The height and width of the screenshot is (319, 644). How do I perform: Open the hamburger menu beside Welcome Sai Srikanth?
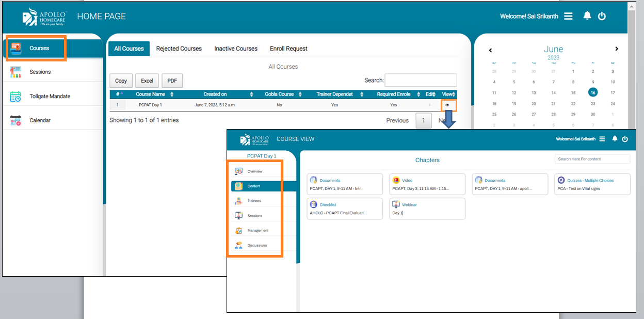tap(568, 16)
